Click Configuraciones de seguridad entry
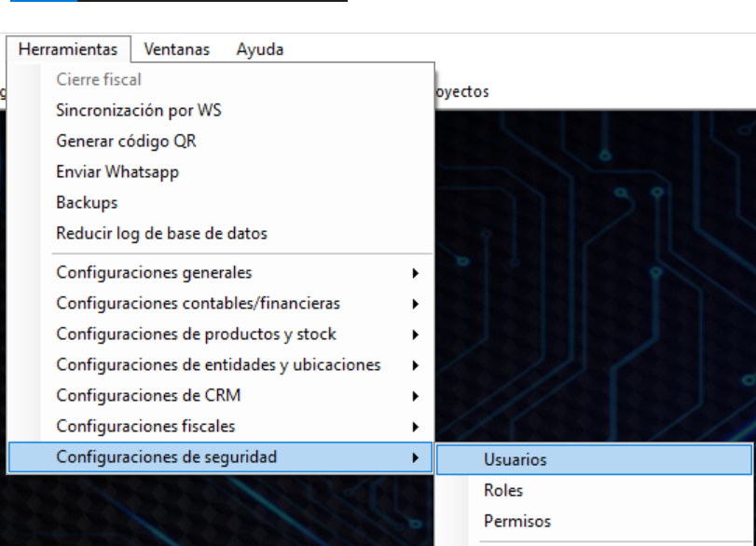Screen dimensions: 756x546 [x=166, y=457]
